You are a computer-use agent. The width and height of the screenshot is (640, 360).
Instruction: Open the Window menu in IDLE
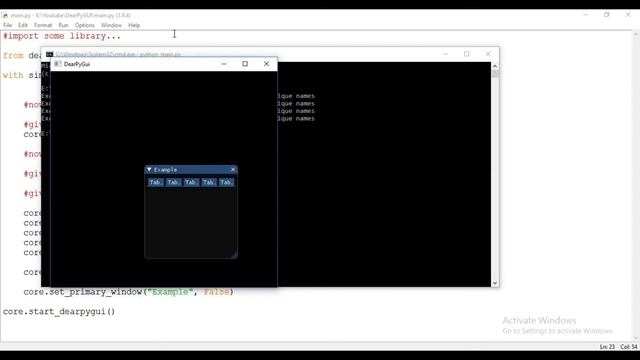pos(111,25)
